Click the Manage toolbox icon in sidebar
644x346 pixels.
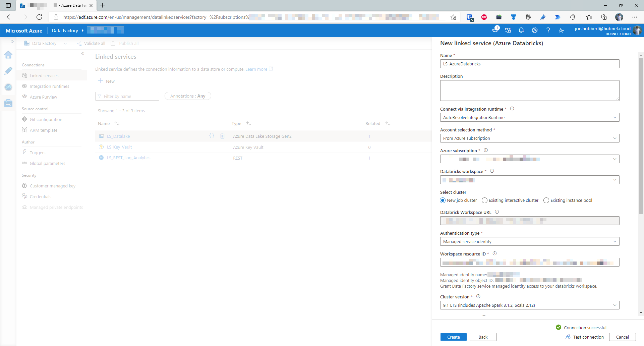8,103
